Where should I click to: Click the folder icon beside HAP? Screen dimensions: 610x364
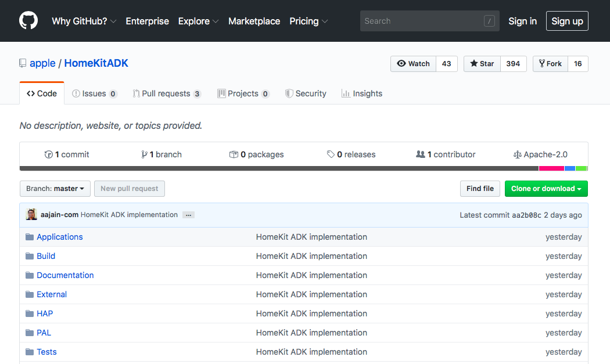[30, 313]
